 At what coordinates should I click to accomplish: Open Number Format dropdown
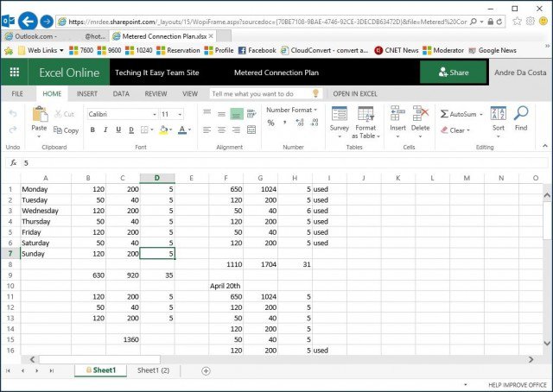(292, 110)
